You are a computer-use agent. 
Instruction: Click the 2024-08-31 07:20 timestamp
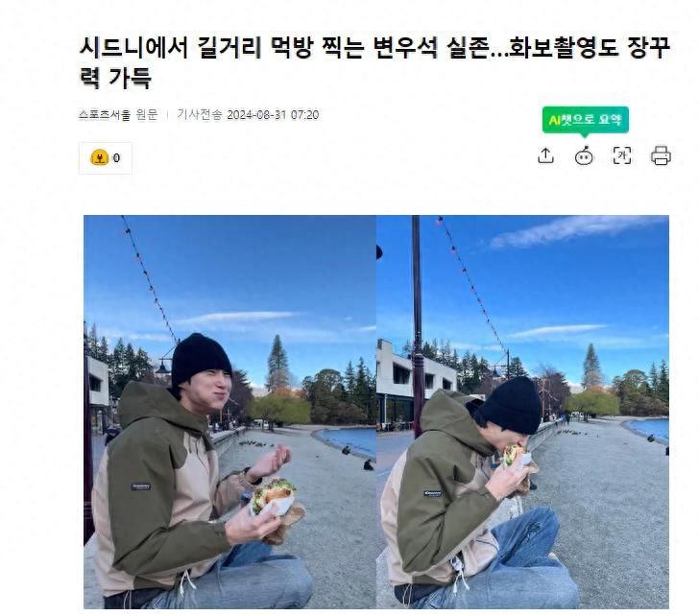[x=273, y=115]
